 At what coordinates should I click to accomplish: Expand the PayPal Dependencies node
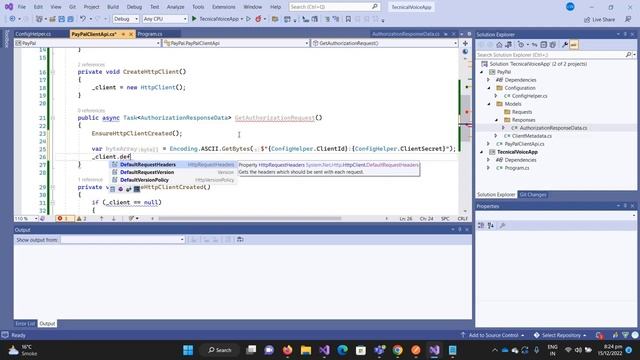coord(489,80)
